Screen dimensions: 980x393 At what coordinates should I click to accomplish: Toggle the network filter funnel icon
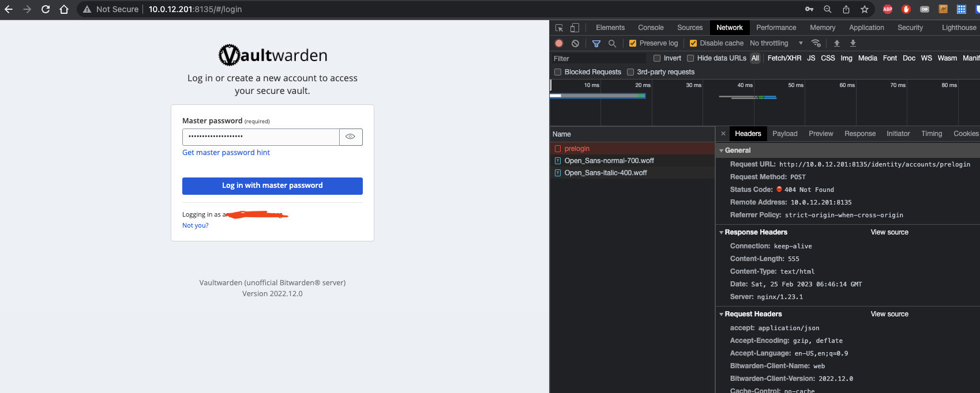tap(596, 43)
